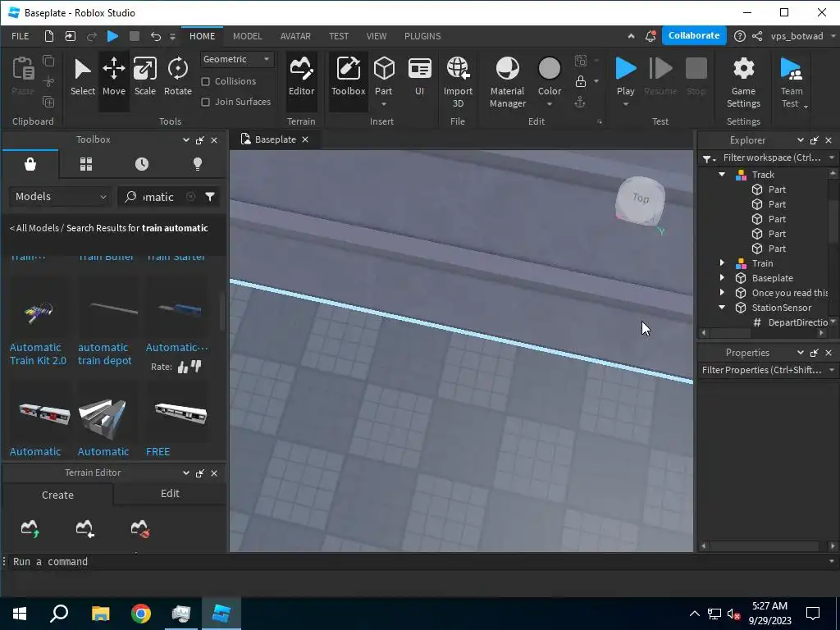
Task: Open the Models category dropdown
Action: pyautogui.click(x=59, y=197)
